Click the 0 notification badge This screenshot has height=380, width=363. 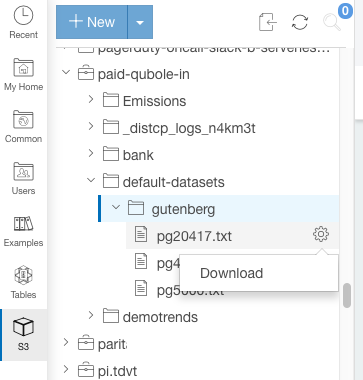pos(345,11)
